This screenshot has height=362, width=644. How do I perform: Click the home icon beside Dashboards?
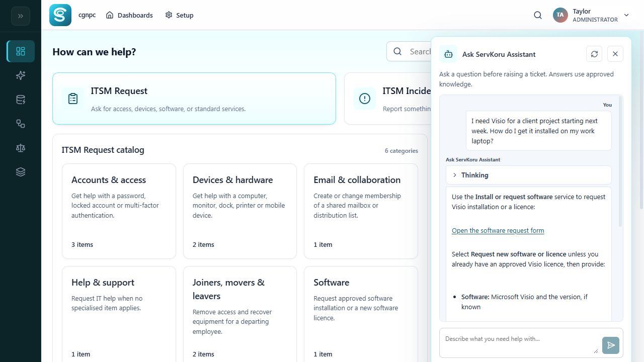[x=110, y=15]
